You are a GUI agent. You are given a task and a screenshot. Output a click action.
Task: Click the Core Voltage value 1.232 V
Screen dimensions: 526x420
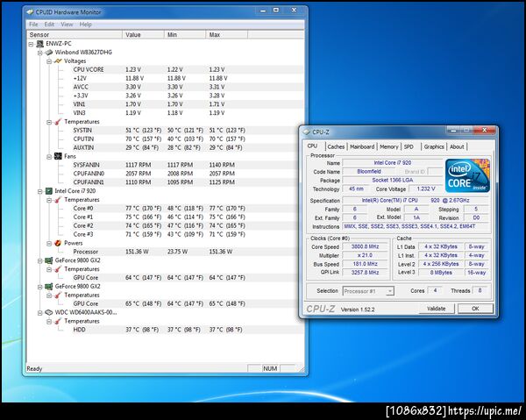point(426,189)
